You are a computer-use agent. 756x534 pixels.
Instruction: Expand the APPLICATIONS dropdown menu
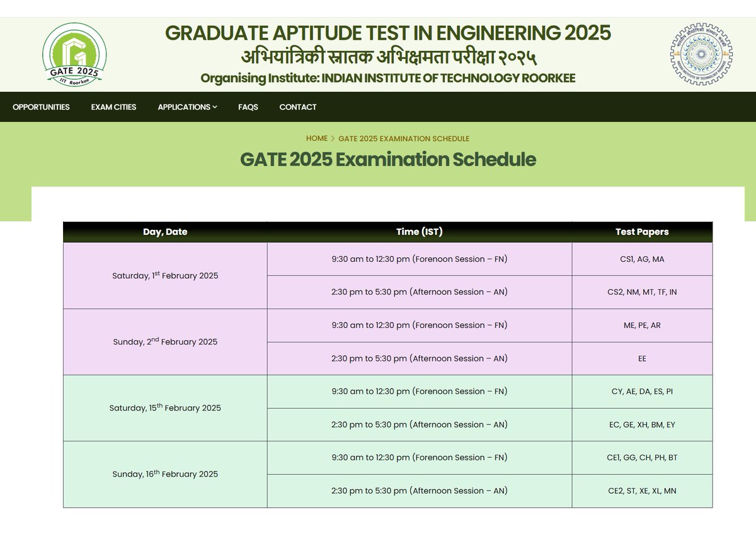(x=187, y=107)
